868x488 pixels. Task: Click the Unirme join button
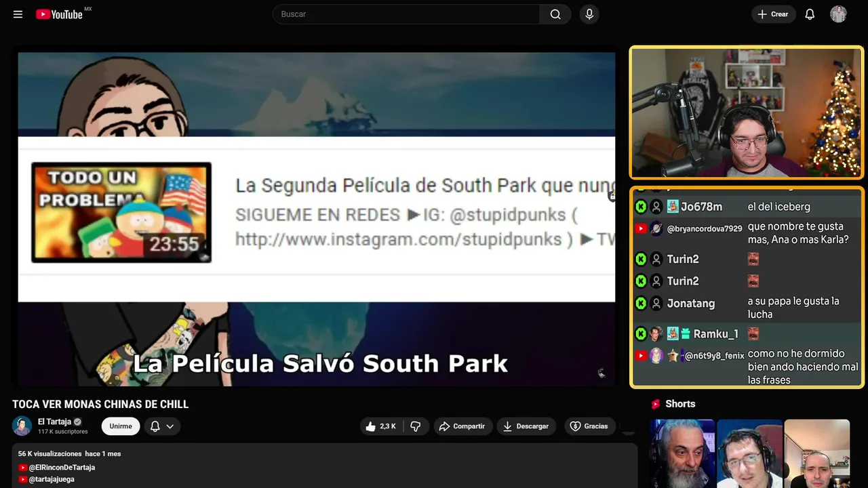[x=121, y=426]
